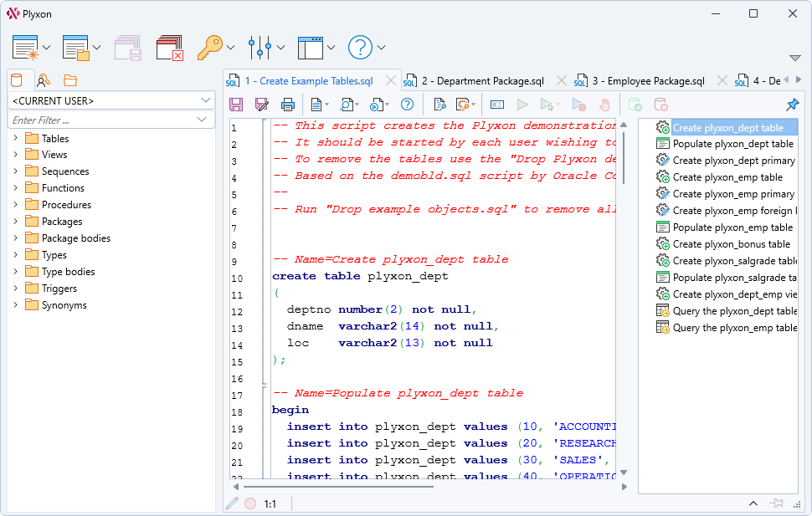Click the editor horizontal scrollbar thumb
This screenshot has height=516, width=812.
click(339, 487)
